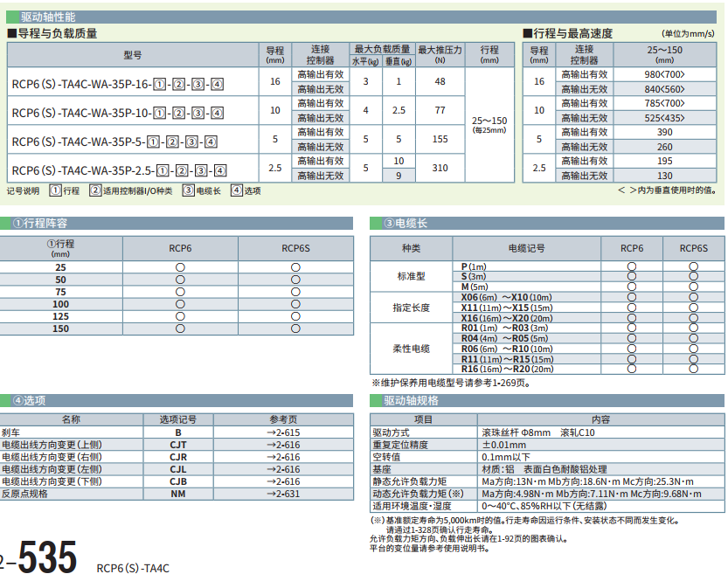Image resolution: width=728 pixels, height=574 pixels.
Task: Click the '0~40°C、85%RH以下 (无结露)' value
Action: tap(544, 506)
